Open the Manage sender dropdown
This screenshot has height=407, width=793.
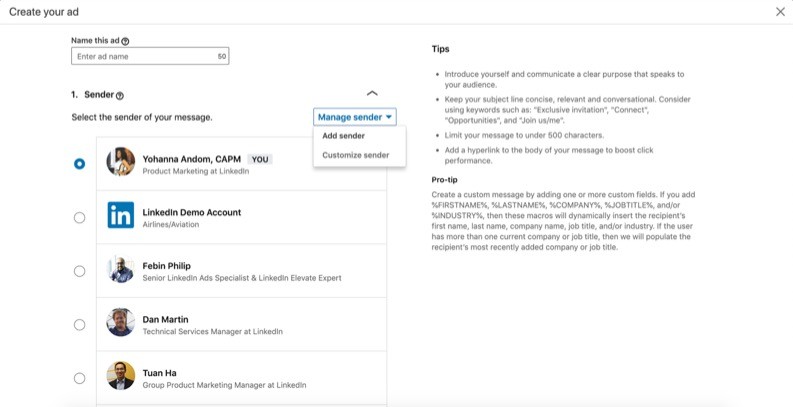355,117
